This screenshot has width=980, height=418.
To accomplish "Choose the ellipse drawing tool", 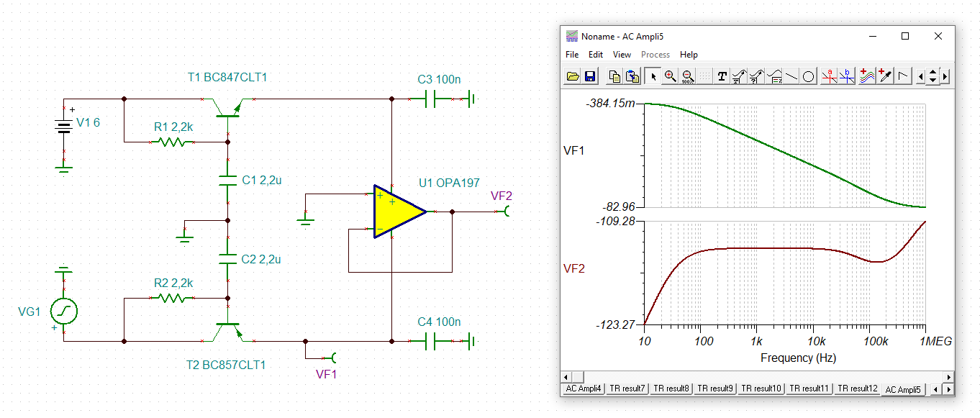I will (x=808, y=76).
